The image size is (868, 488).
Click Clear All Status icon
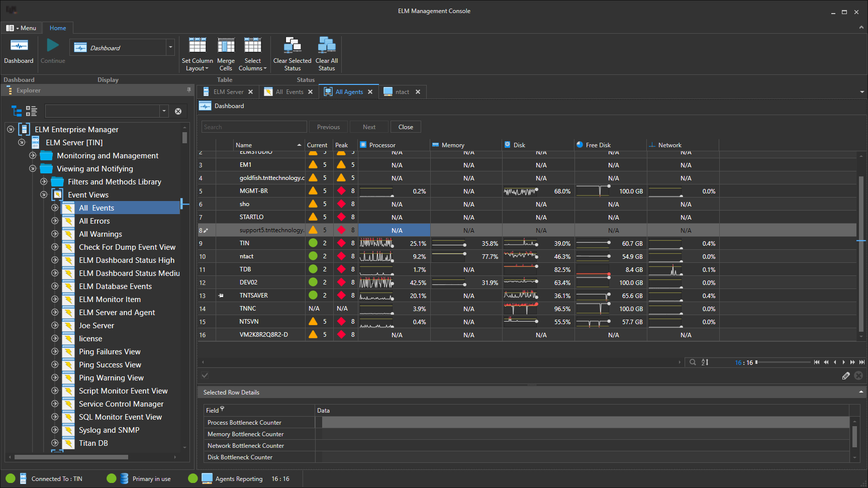click(x=327, y=45)
